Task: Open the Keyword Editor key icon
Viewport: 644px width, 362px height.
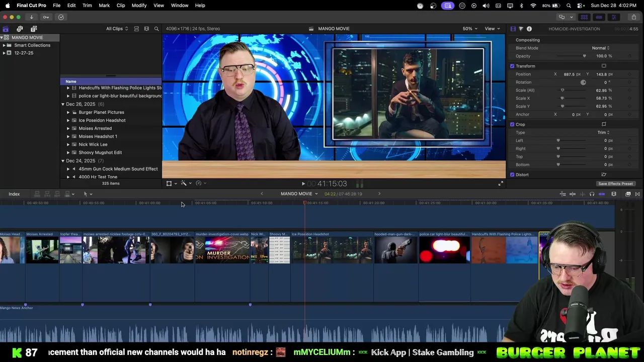Action: [46, 17]
